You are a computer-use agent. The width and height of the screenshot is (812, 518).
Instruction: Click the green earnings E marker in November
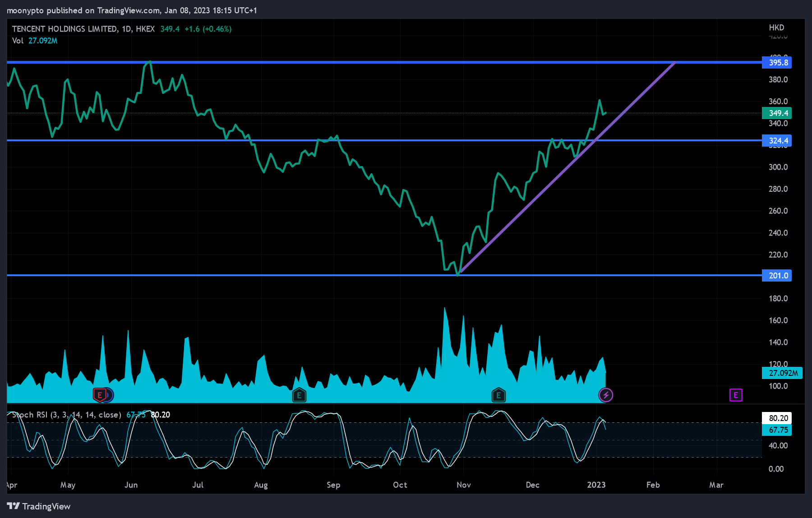point(498,395)
